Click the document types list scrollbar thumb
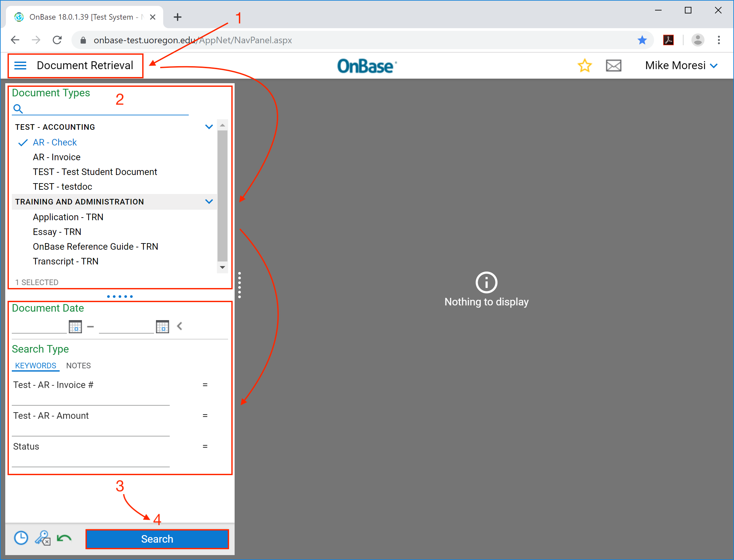734x560 pixels. point(222,196)
